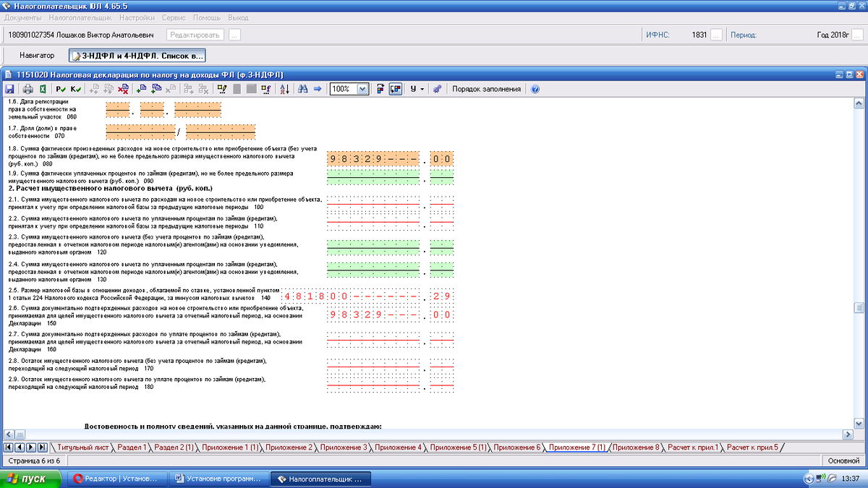This screenshot has height=488, width=868.
Task: Click the green field for line 090
Action: (x=374, y=177)
